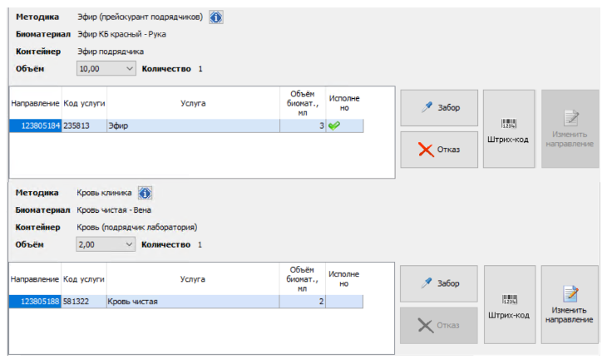The width and height of the screenshot is (607, 364).
Task: Click green checkmark in Эфир row
Action: (x=334, y=125)
